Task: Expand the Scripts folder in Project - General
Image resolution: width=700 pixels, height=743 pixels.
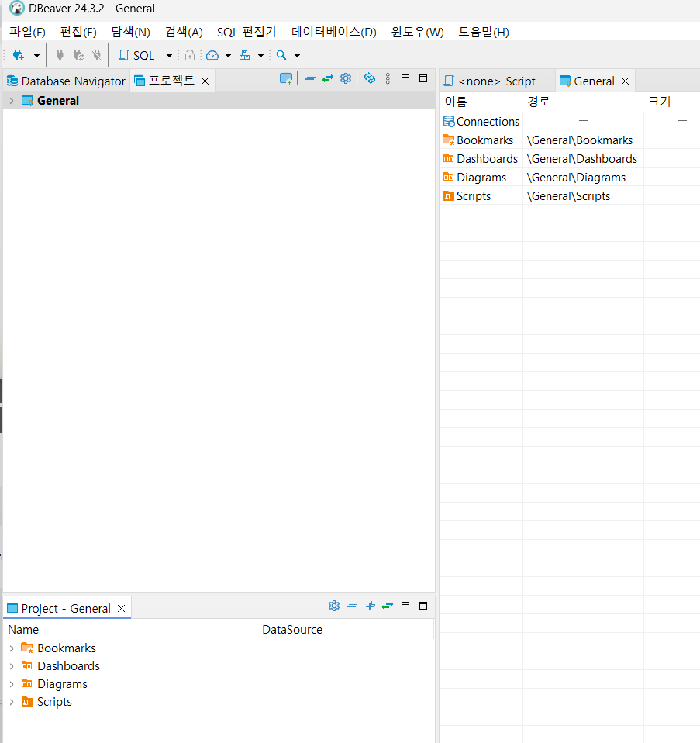Action: pyautogui.click(x=12, y=702)
